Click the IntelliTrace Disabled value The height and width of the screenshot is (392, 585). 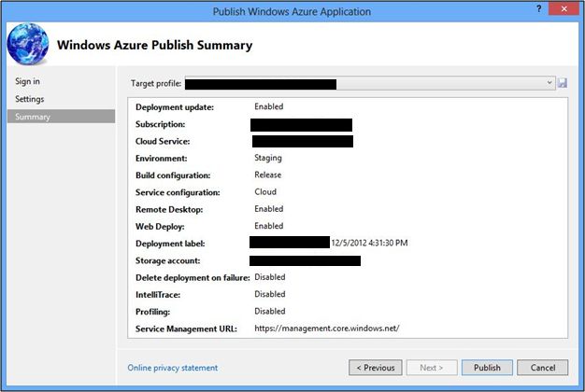click(x=270, y=294)
